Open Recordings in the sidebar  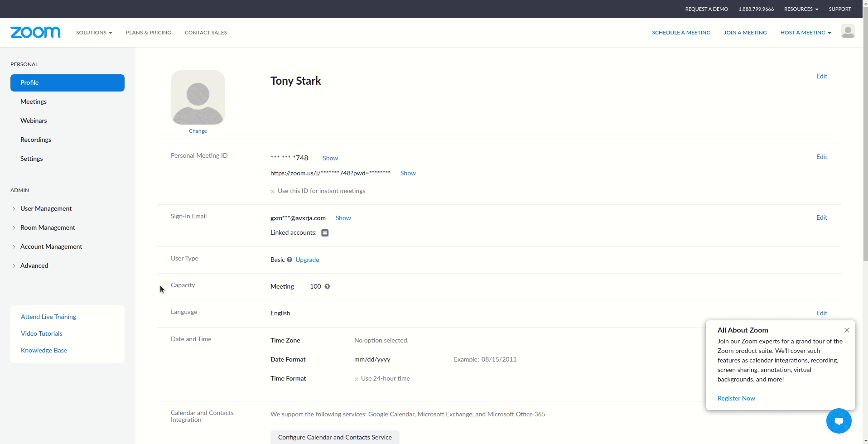coord(36,140)
